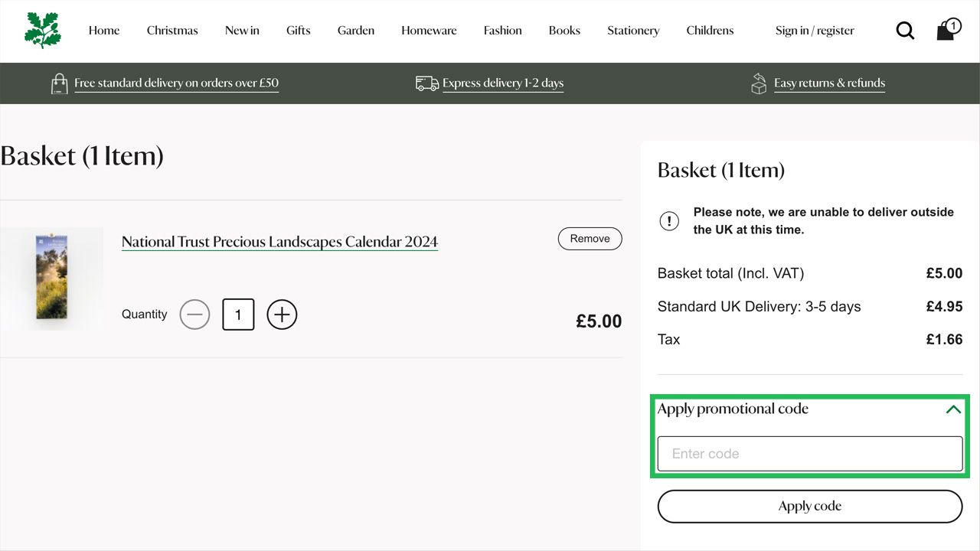The height and width of the screenshot is (551, 980).
Task: Open the Homeware menu item
Action: point(429,31)
